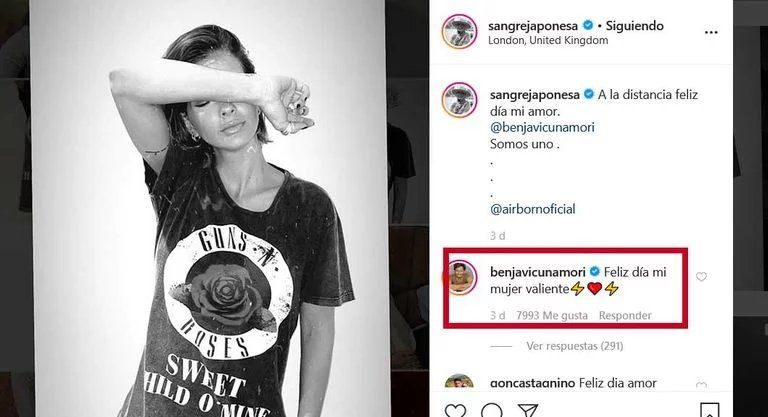This screenshot has width=768, height=417.
Task: Expand Ver respuestas (291) replies
Action: pyautogui.click(x=575, y=346)
